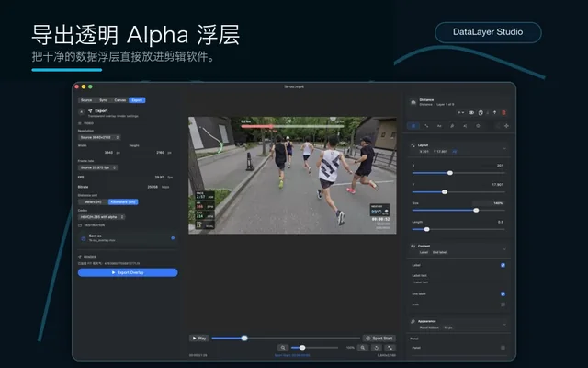
Task: Collapse the Layout section
Action: tap(504, 149)
